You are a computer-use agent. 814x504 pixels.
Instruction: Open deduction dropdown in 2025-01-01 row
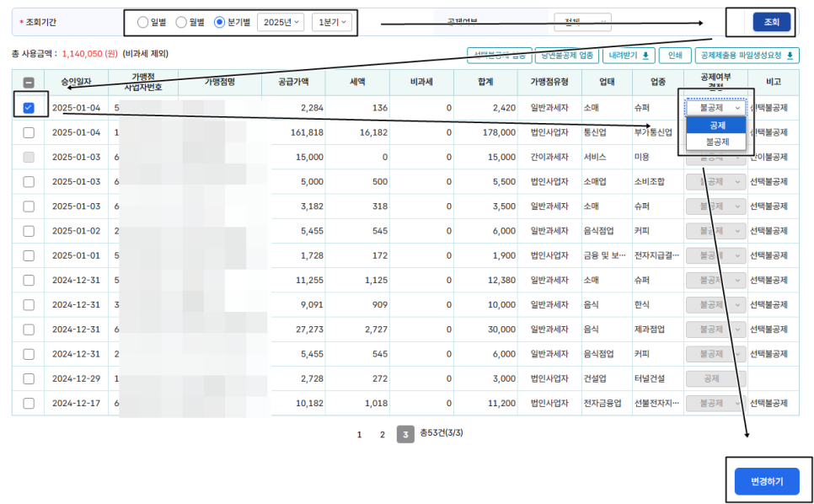(x=715, y=255)
